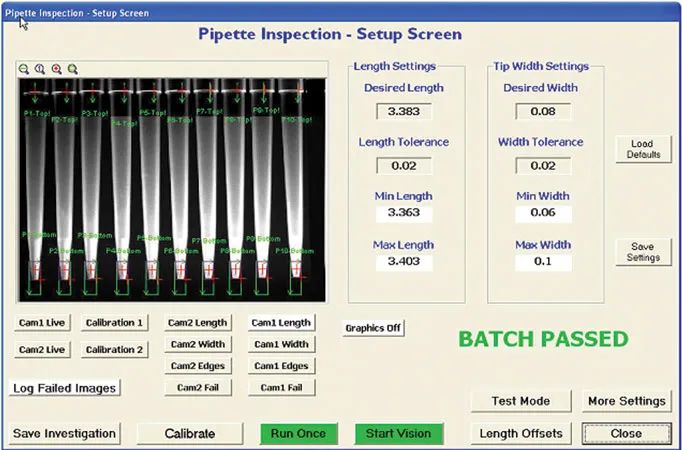Show the Cam2 Edges view
This screenshot has width=682, height=450.
pos(197,366)
